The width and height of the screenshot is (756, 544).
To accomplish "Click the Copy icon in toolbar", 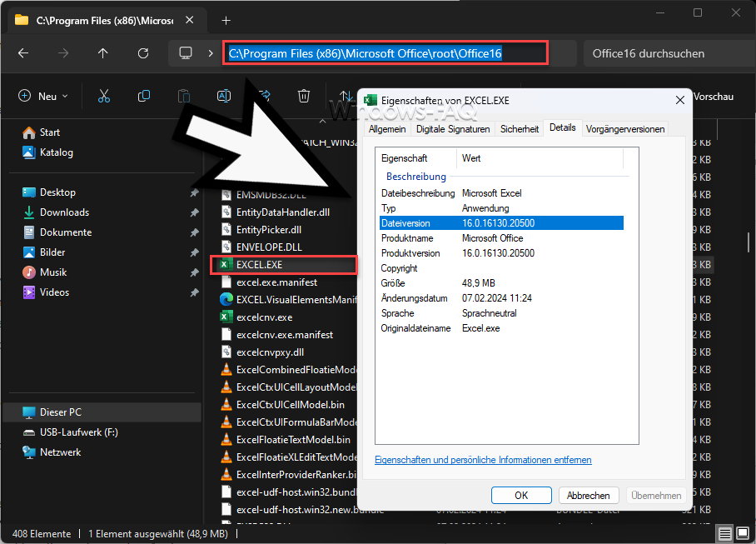I will [144, 96].
